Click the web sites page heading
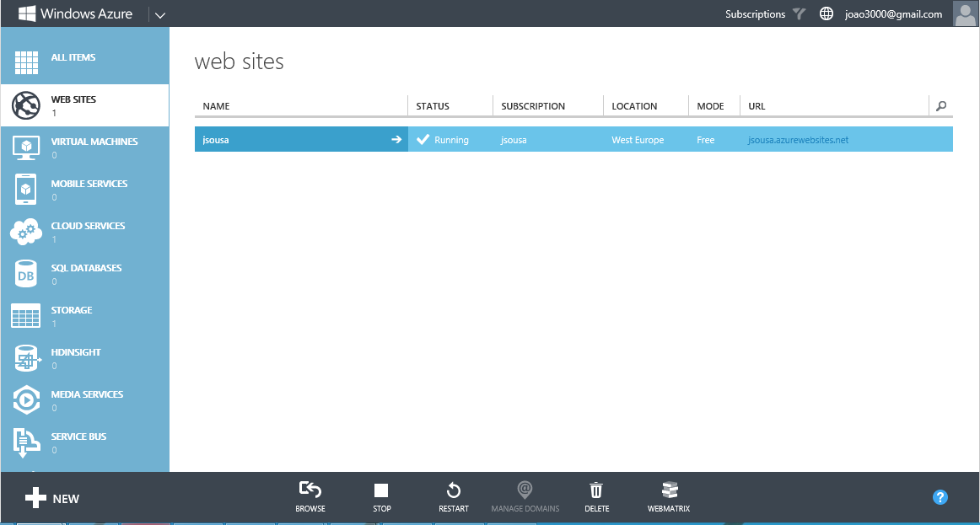The height and width of the screenshot is (525, 980). [x=239, y=62]
